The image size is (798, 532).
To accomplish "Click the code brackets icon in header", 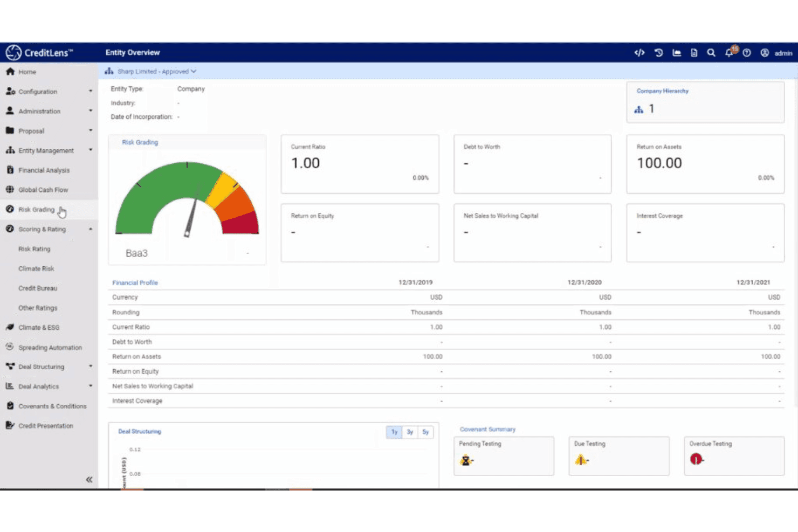I will click(639, 53).
